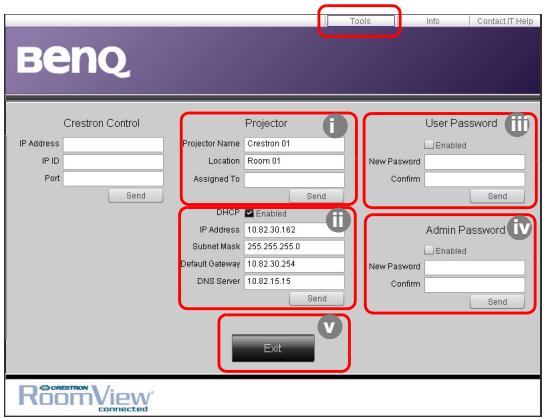Screen dimensions: 545x418
Task: Click the DNS Server label
Action: [219, 281]
